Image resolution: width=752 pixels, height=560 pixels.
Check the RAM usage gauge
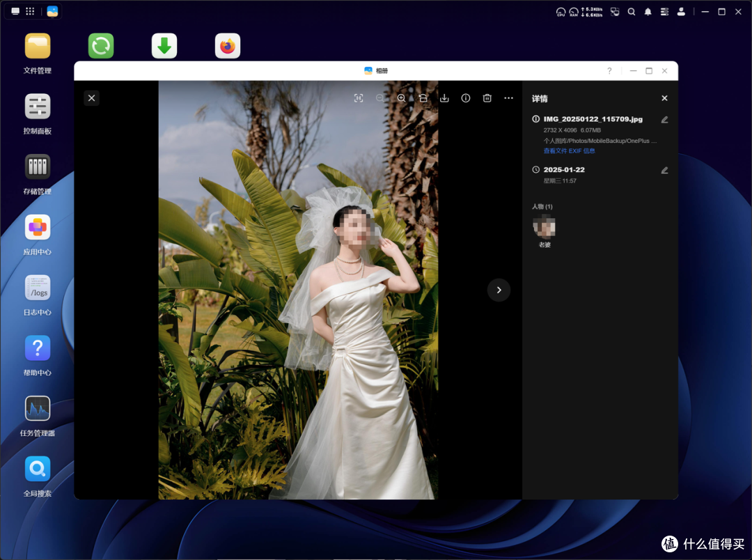tap(574, 12)
